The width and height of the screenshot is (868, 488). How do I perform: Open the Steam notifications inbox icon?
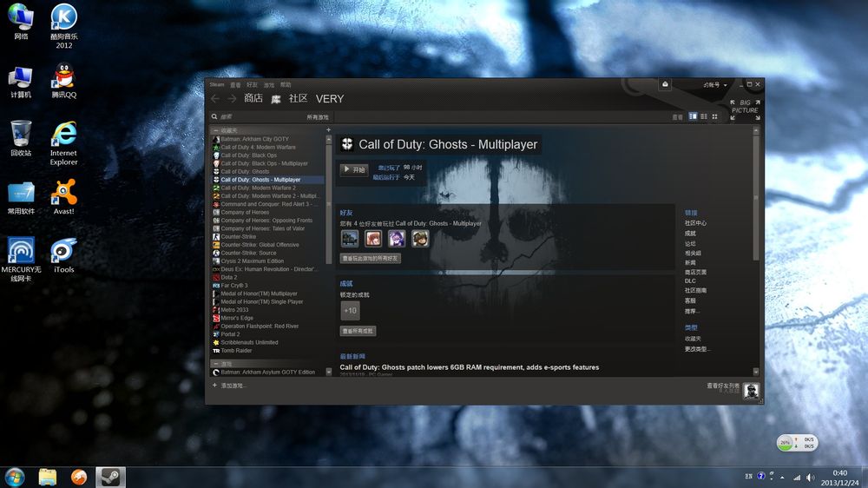tap(665, 85)
